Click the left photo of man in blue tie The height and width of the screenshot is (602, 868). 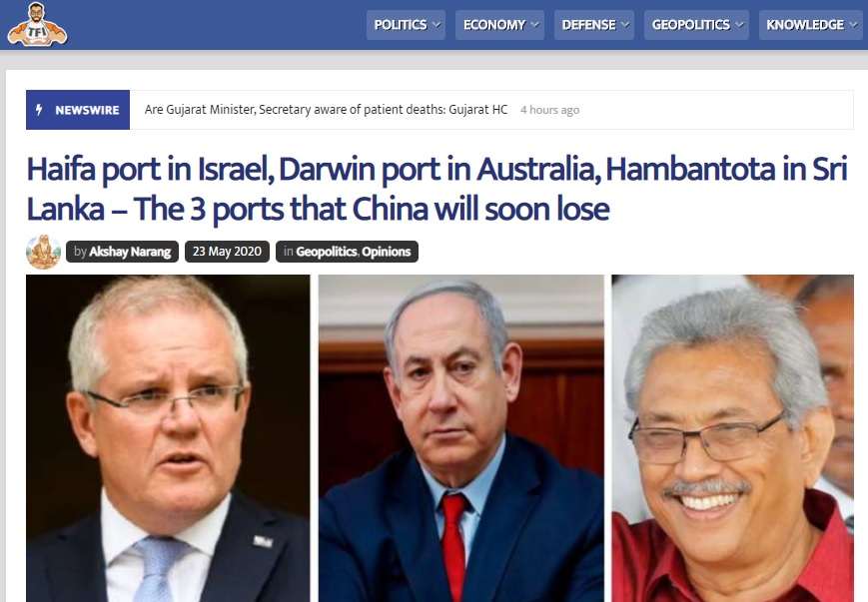coord(168,438)
